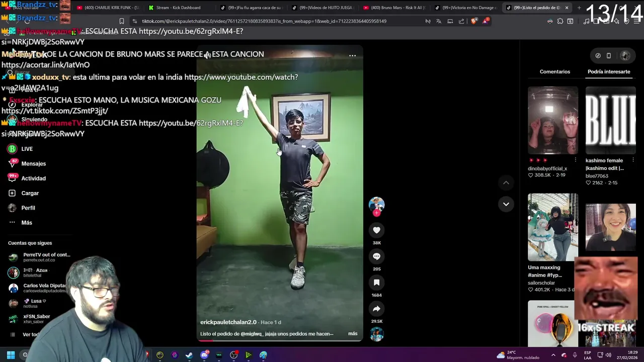
Task: Open a new browser tab with plus
Action: click(579, 8)
